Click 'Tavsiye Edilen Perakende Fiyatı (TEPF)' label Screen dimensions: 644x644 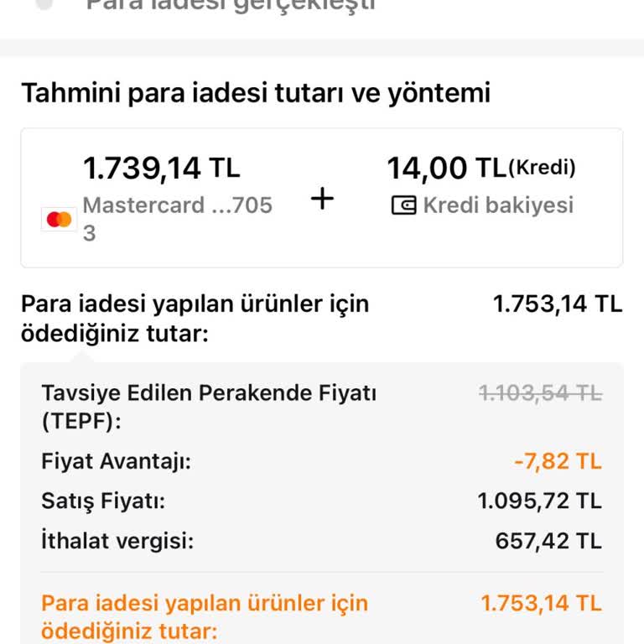209,406
